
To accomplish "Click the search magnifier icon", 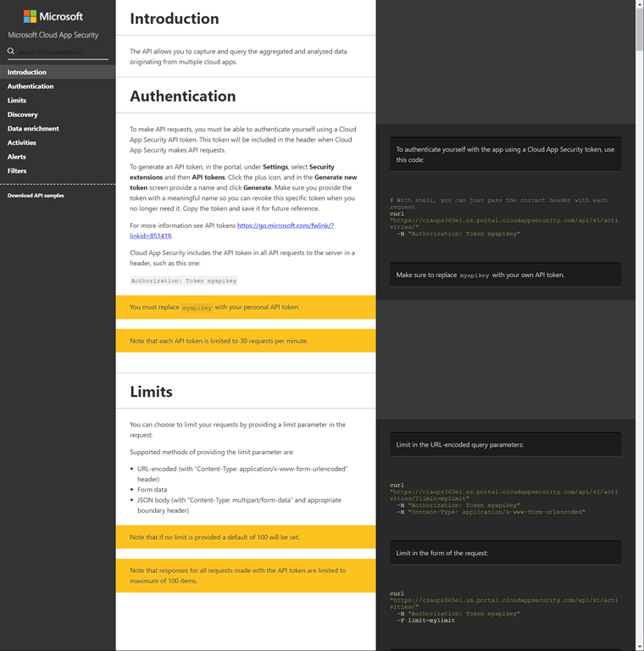I will pos(12,52).
